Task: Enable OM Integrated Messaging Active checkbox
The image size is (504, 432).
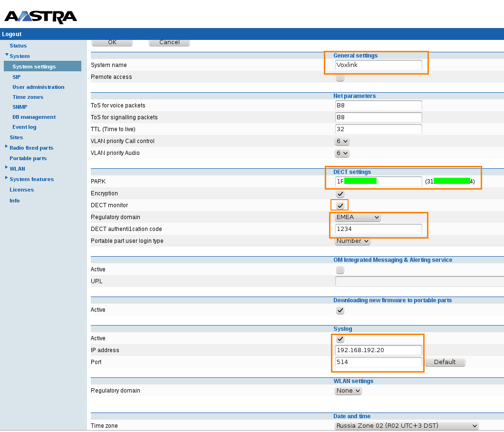Action: (x=340, y=270)
